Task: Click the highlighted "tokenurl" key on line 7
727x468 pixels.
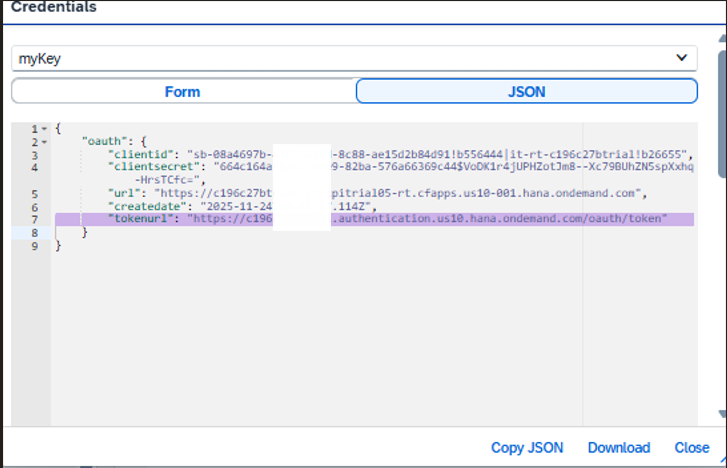Action: [x=141, y=219]
